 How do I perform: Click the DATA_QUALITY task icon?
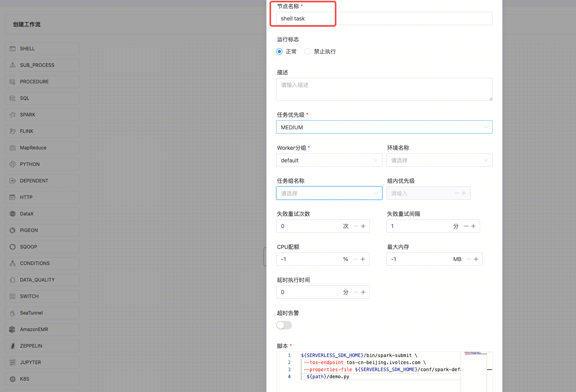tap(13, 280)
